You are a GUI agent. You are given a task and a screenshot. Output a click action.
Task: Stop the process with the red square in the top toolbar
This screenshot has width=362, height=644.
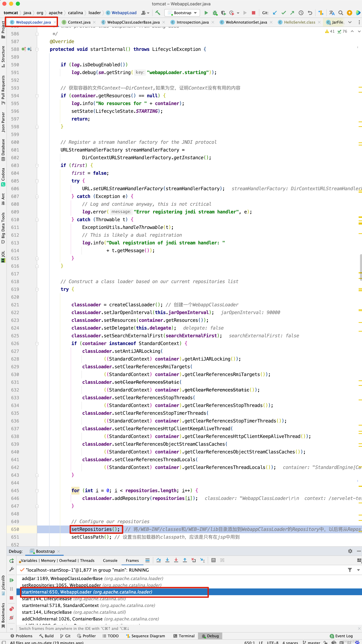[254, 13]
